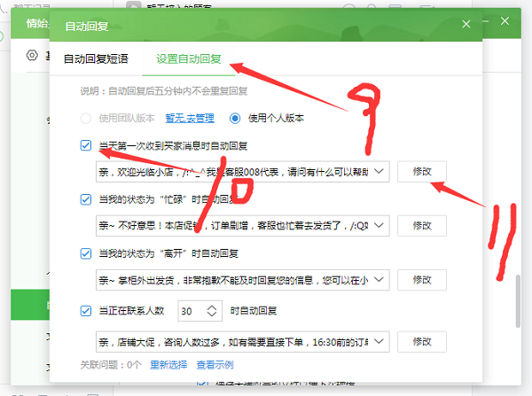Click the contact avatar icon at top
The width and height of the screenshot is (532, 396).
(x=134, y=8)
